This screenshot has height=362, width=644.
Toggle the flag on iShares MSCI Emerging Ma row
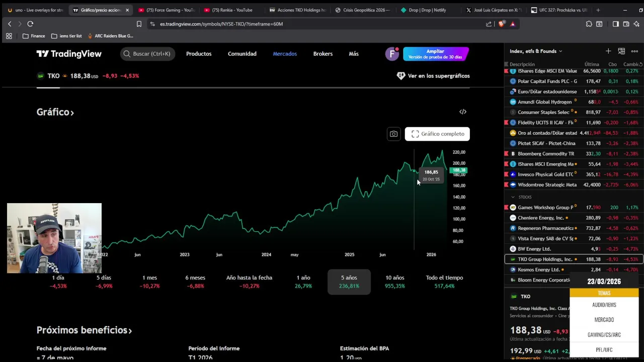[506, 164]
